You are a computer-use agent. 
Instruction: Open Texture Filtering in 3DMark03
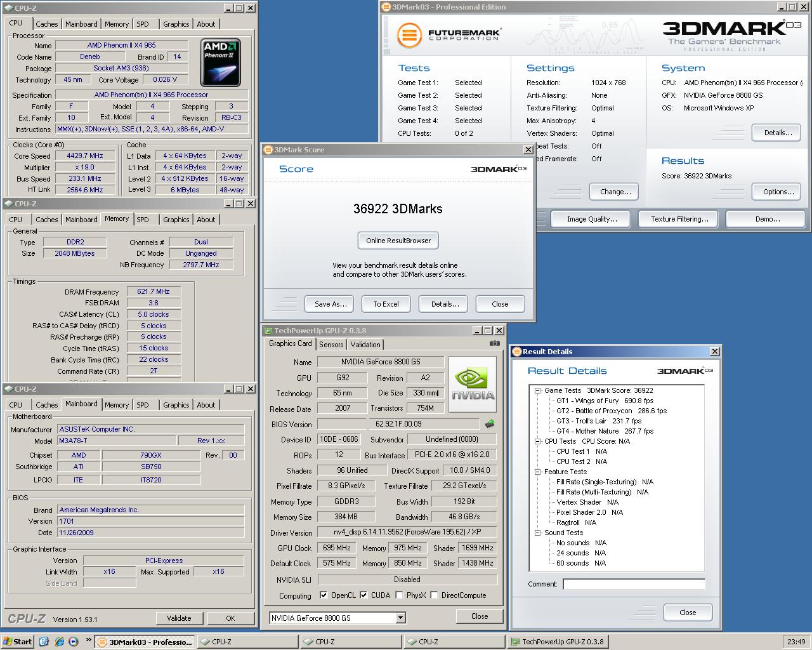679,219
